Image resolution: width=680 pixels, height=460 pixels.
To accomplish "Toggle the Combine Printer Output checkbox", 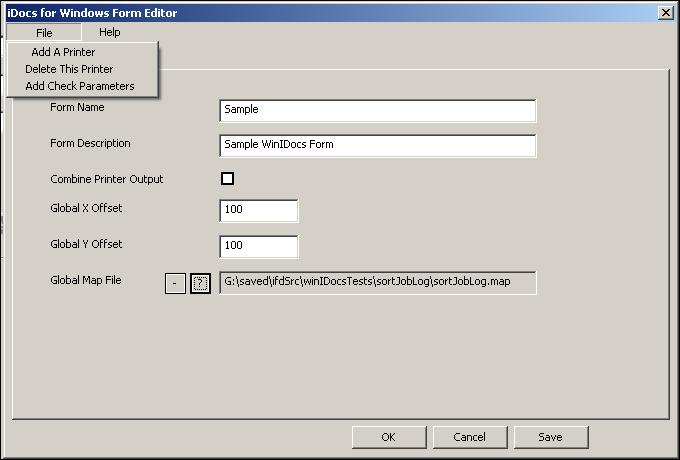I will point(228,179).
